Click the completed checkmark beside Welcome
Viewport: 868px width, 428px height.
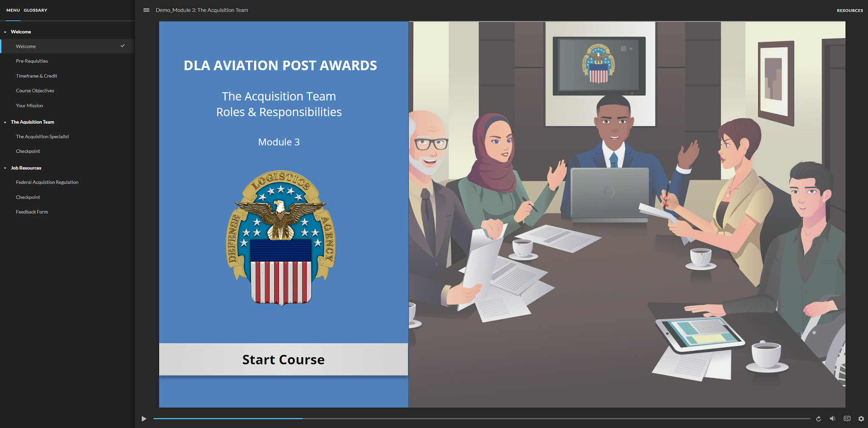pos(122,46)
